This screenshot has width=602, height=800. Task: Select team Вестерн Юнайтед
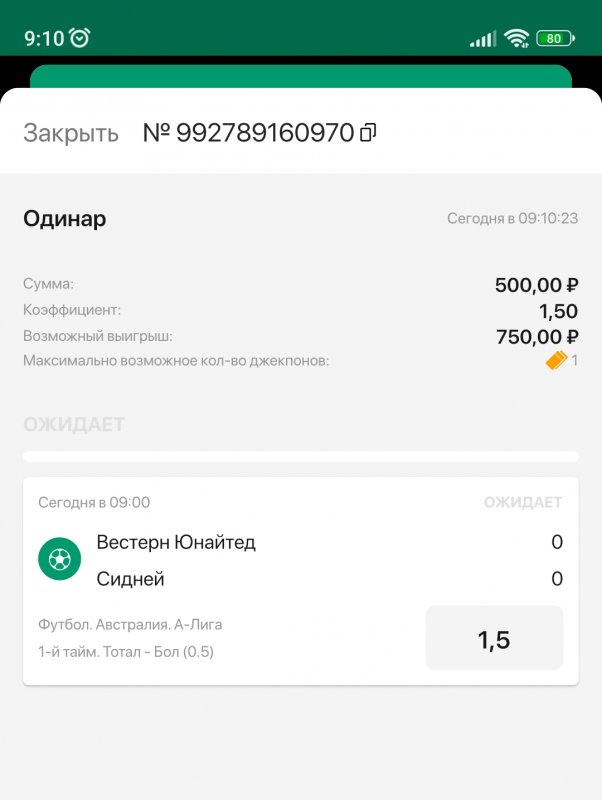(177, 541)
